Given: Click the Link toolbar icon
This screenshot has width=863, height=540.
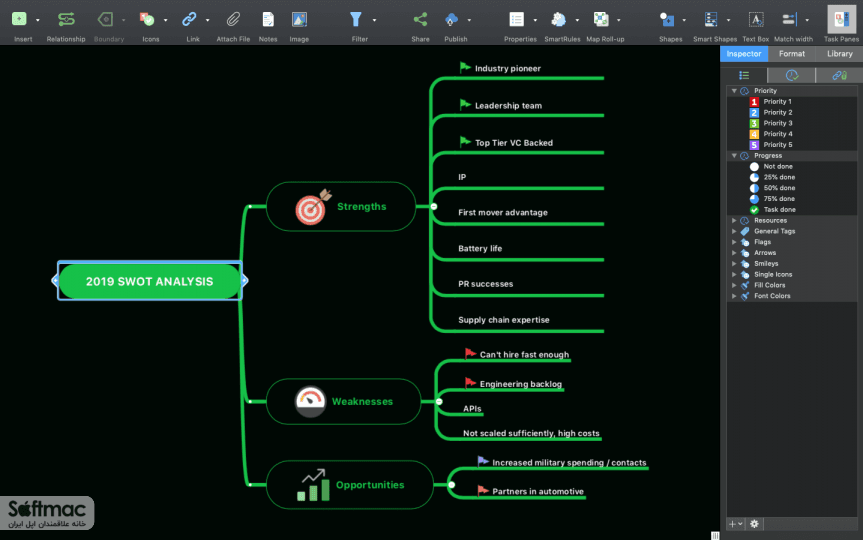Looking at the screenshot, I should 189,19.
